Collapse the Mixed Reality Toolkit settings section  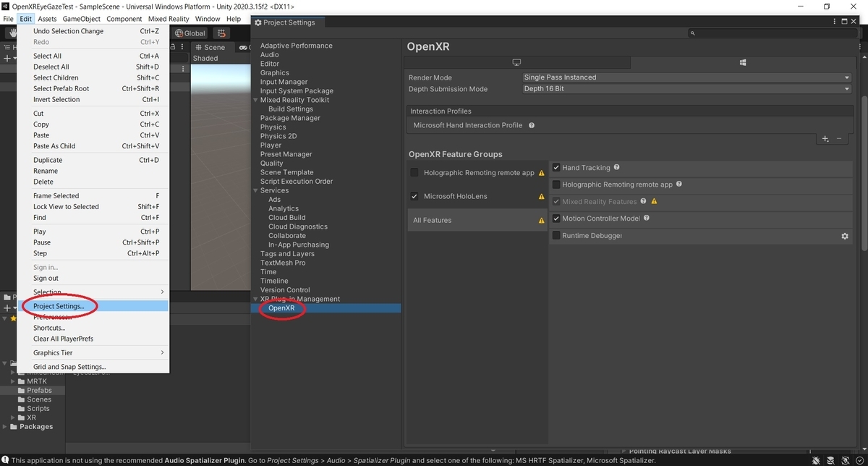[x=255, y=100]
